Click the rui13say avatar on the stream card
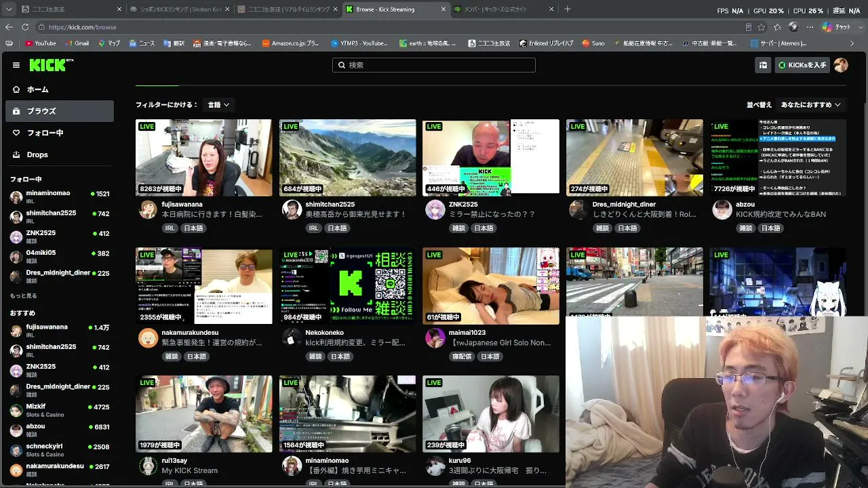868x488 pixels. [148, 466]
